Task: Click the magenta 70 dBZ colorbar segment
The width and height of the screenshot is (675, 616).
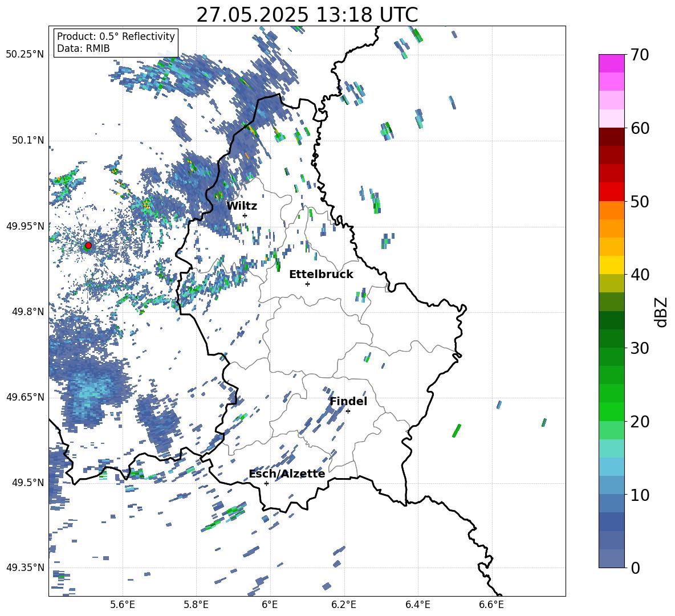Action: (x=611, y=63)
